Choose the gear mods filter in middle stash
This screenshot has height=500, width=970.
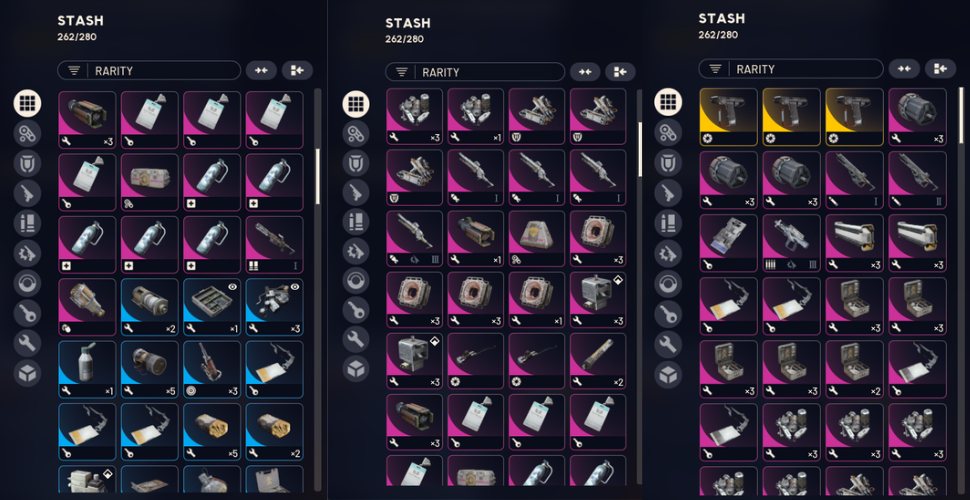(x=356, y=251)
